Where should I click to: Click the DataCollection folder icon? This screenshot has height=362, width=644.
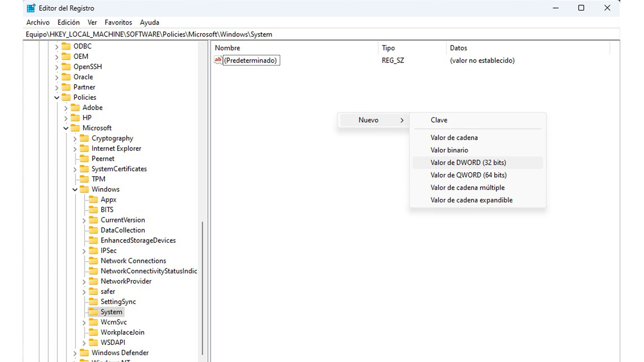click(x=94, y=230)
